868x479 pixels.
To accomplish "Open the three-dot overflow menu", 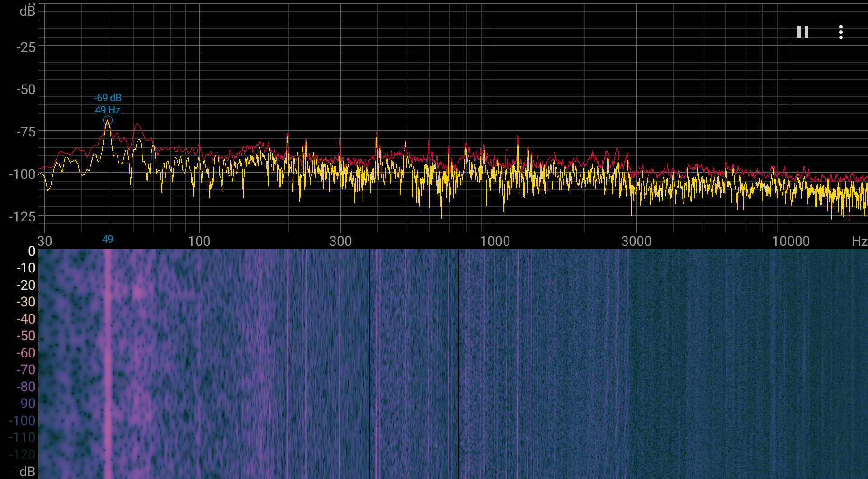I will 841,32.
